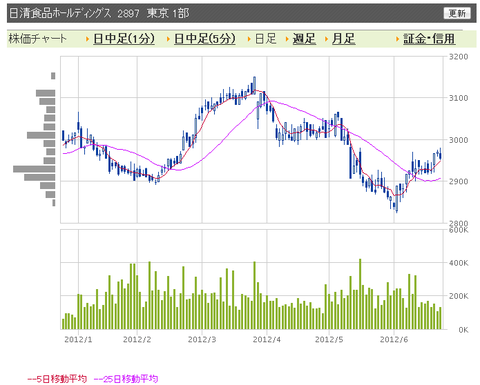Click the 2012/3 date label

tap(202, 340)
